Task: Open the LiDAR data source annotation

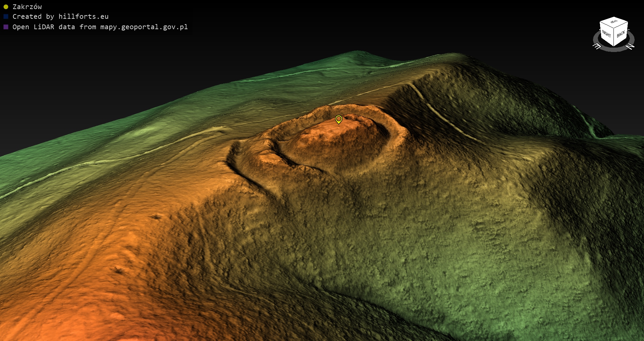Action: [x=100, y=27]
